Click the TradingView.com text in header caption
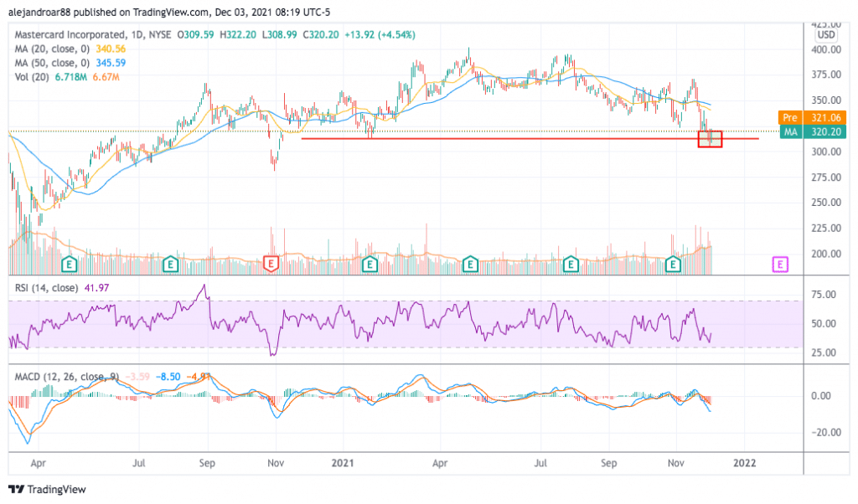The height and width of the screenshot is (504, 858). [172, 12]
